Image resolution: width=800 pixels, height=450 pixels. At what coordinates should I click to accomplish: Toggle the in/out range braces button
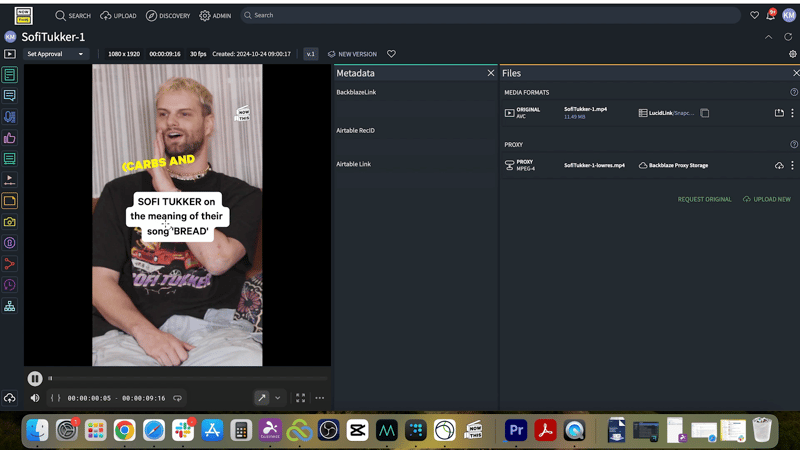pos(56,398)
